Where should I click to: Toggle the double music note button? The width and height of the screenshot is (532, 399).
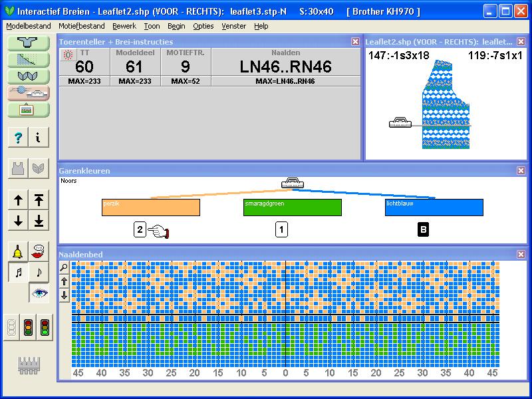18,272
